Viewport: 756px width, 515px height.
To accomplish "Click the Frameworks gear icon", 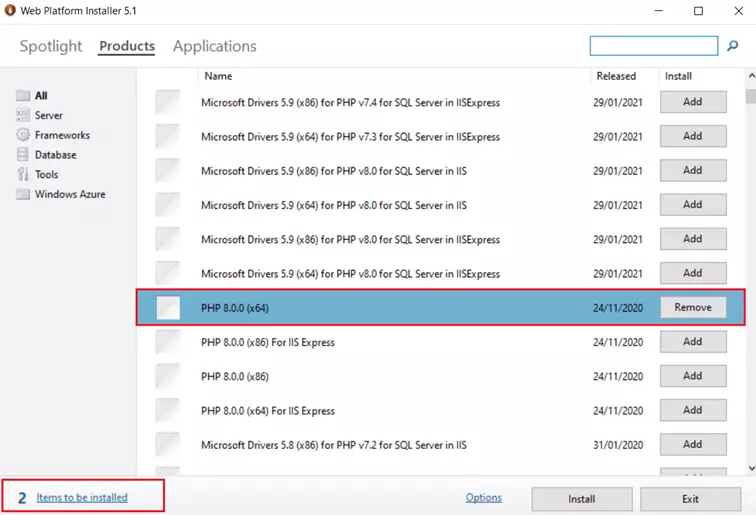I will (x=23, y=135).
